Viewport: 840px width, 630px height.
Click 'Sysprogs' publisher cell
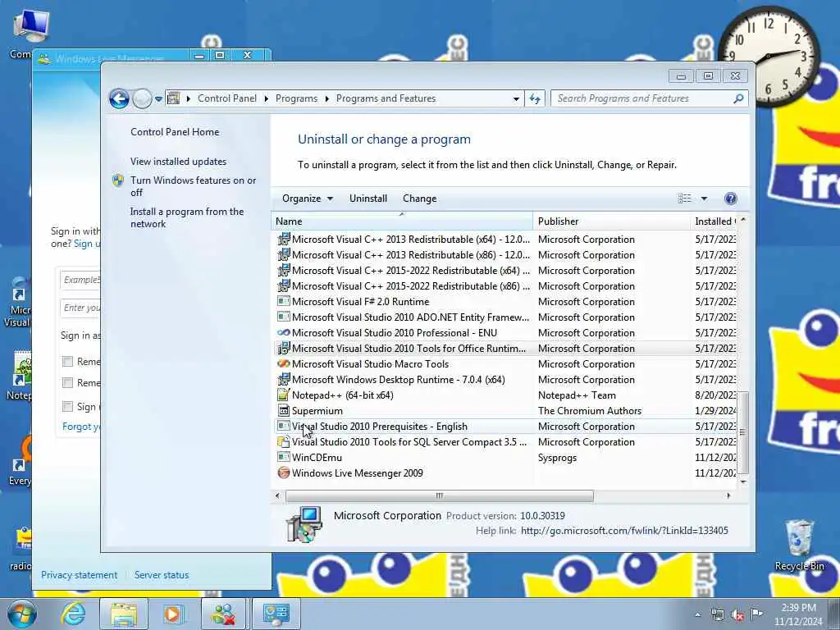coord(557,458)
